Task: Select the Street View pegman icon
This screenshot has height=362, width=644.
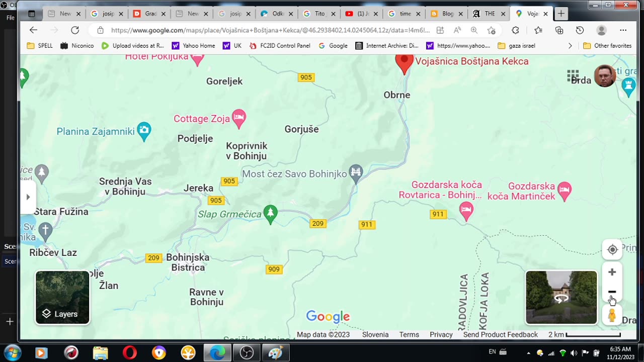Action: tap(612, 315)
